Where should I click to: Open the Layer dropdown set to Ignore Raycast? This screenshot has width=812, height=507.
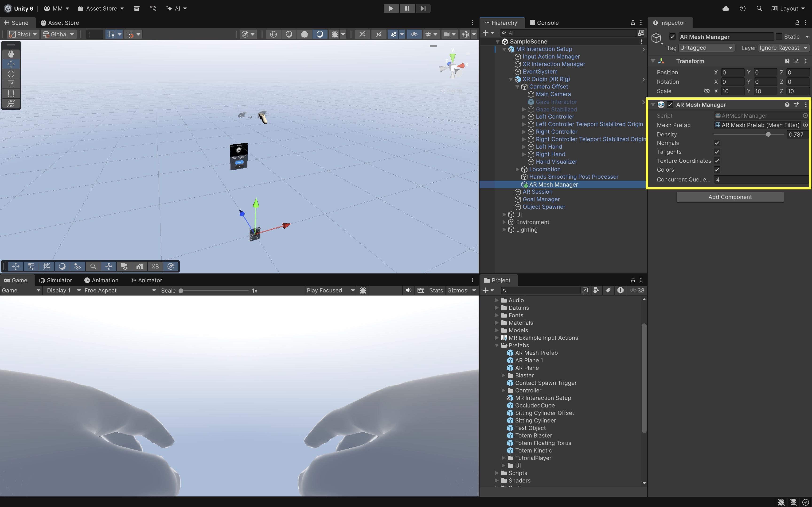click(x=783, y=48)
